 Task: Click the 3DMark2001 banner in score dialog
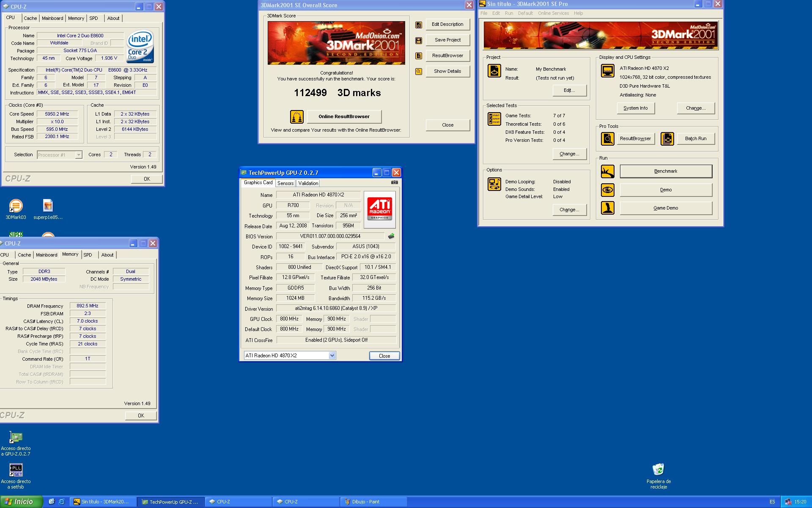coord(336,43)
